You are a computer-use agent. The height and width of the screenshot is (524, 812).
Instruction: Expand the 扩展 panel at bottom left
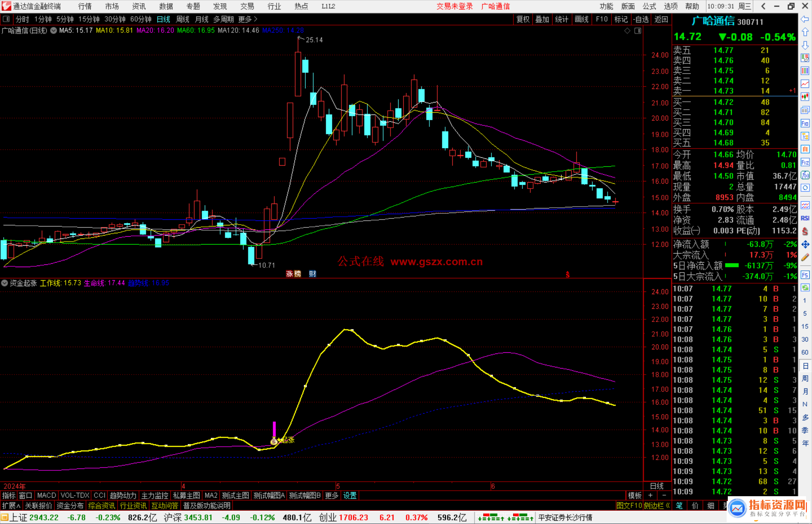(x=11, y=506)
